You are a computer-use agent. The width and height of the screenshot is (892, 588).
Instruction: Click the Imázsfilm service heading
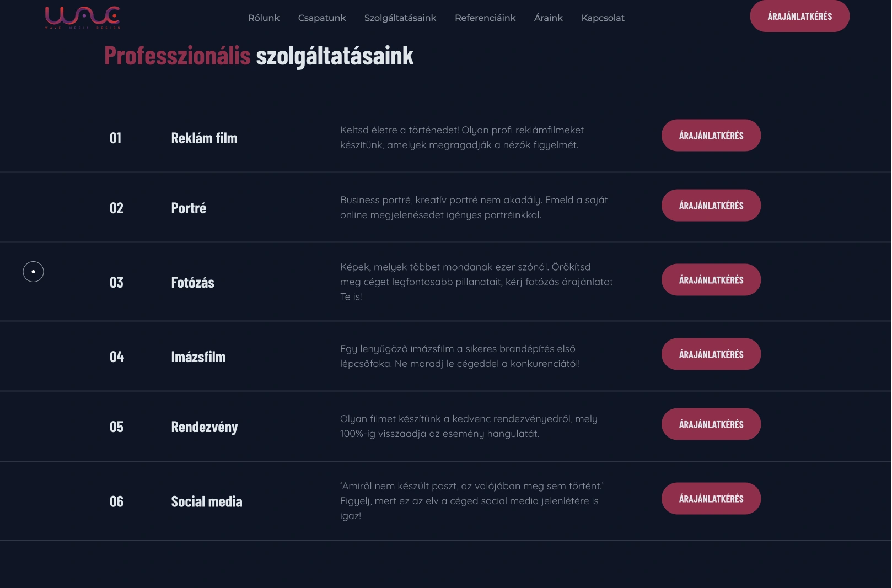[x=198, y=357]
